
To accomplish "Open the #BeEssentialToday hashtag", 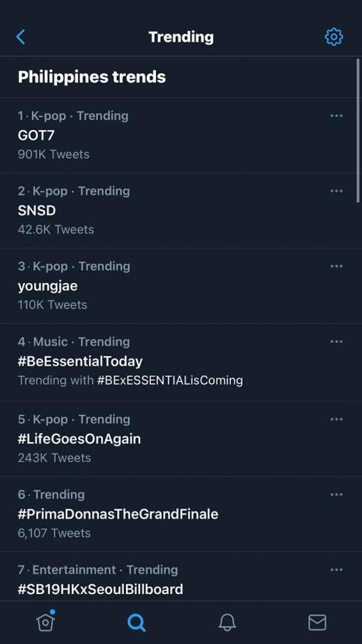I will click(81, 361).
